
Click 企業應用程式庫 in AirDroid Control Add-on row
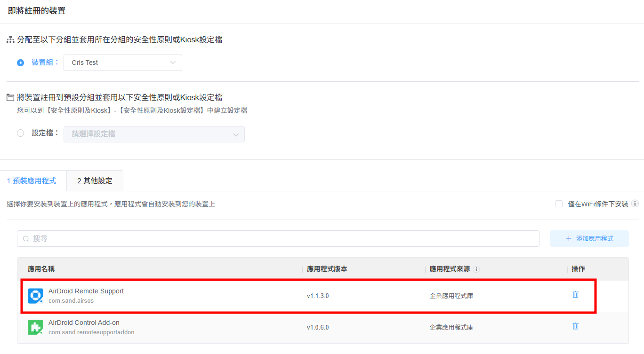point(451,327)
